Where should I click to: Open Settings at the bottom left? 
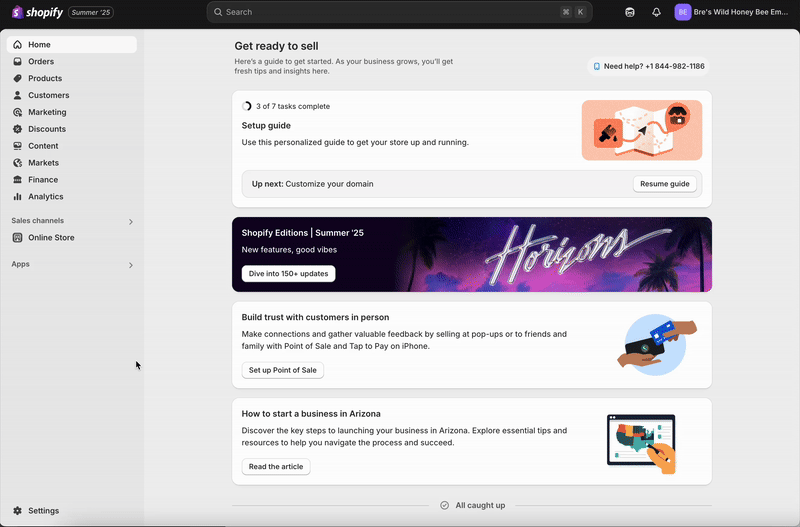point(43,511)
